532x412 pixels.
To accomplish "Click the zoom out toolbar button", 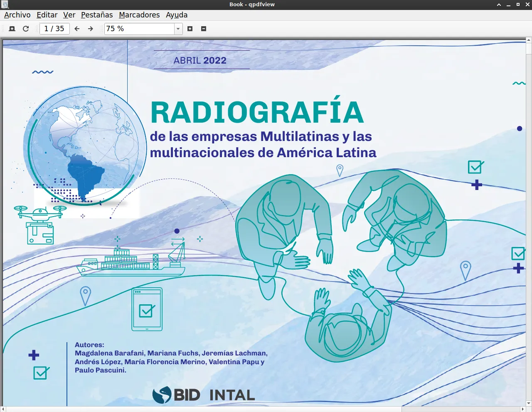I will coord(204,29).
